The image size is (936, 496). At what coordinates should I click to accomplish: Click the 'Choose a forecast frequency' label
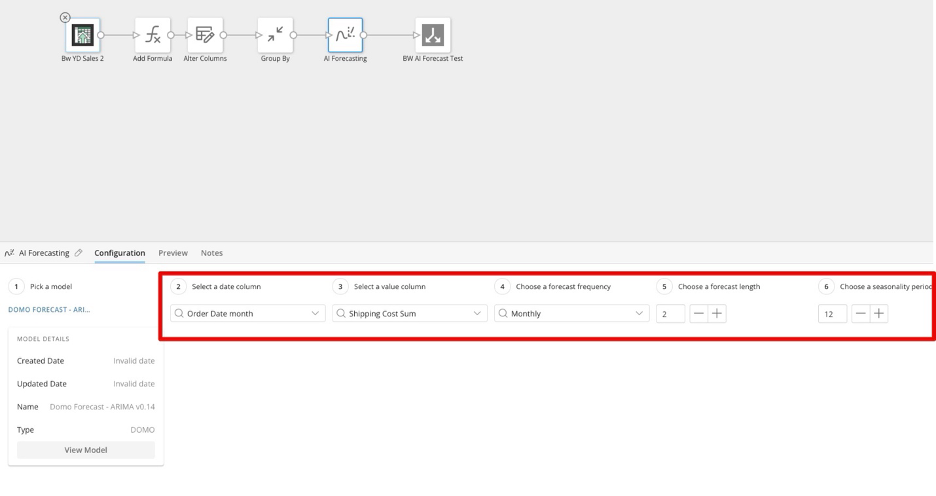click(564, 286)
